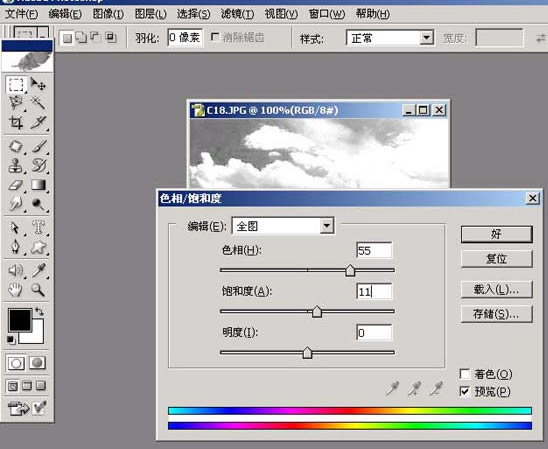
Task: Select the Zoom magnifier tool
Action: [38, 290]
